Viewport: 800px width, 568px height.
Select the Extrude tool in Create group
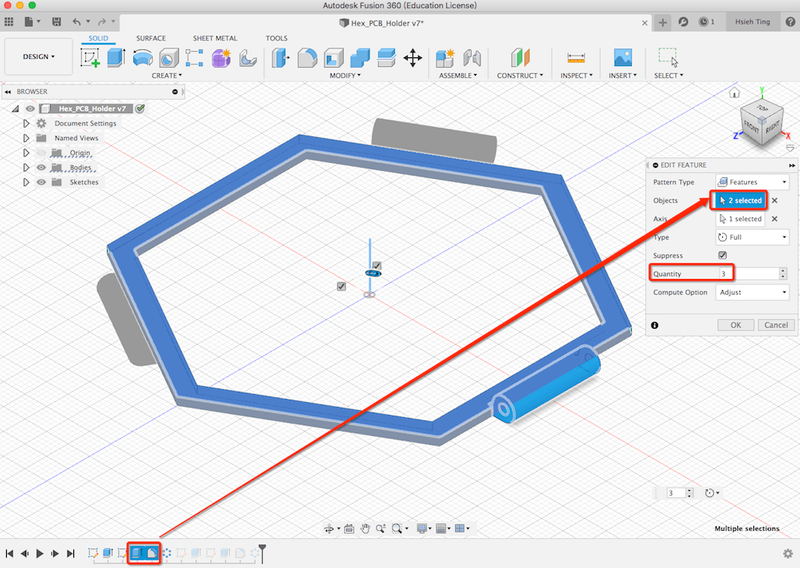pos(115,58)
